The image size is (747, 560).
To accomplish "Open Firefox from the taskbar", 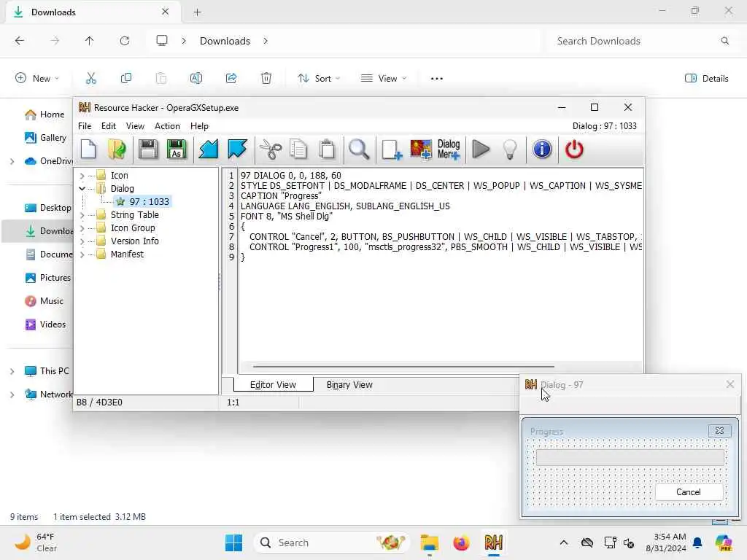I will click(x=461, y=542).
